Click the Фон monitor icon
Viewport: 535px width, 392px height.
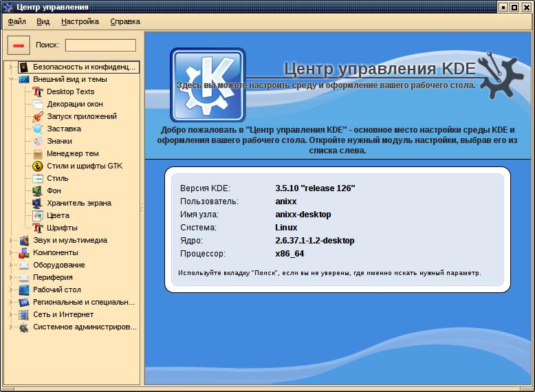(38, 190)
